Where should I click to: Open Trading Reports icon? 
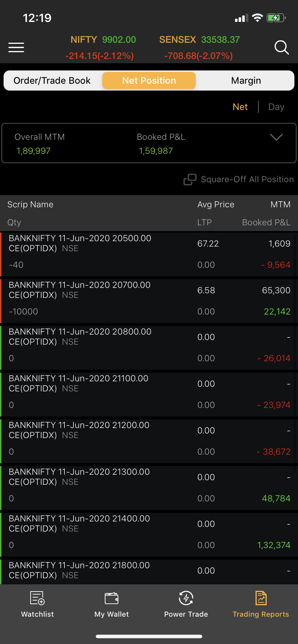(261, 598)
